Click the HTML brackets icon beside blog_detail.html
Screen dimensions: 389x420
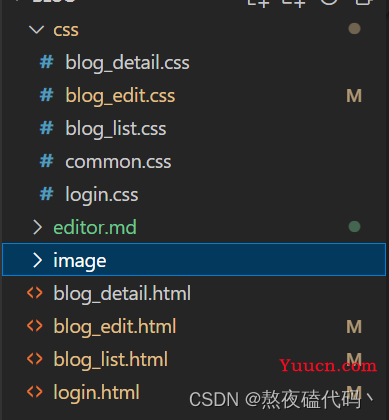[35, 293]
